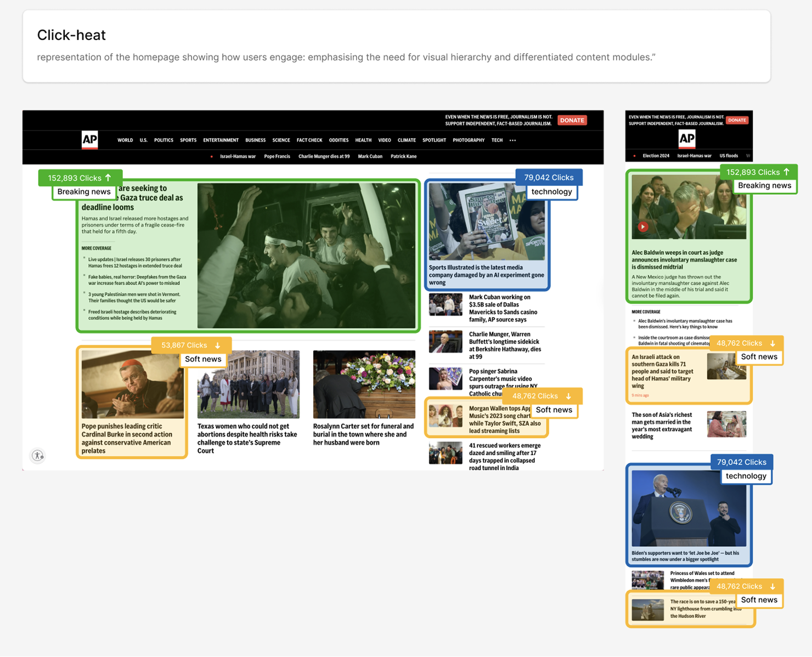Click the mobile DONATE button
The width and height of the screenshot is (812, 657).
click(x=737, y=120)
